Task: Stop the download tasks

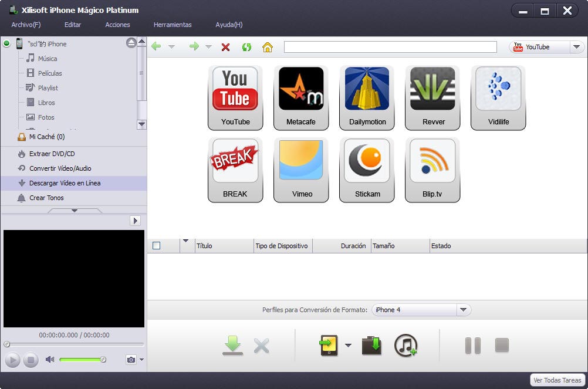Action: pyautogui.click(x=502, y=345)
